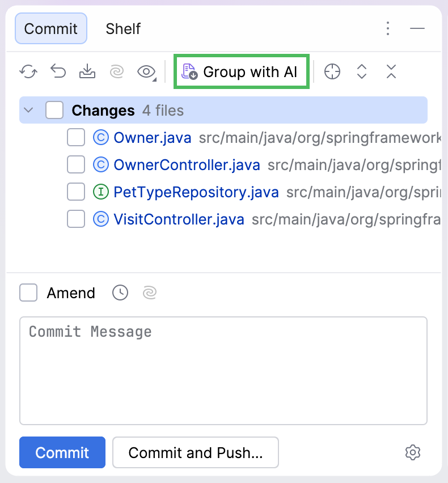Open the vertical ellipsis options menu
Viewport: 448px width, 483px height.
click(x=388, y=28)
